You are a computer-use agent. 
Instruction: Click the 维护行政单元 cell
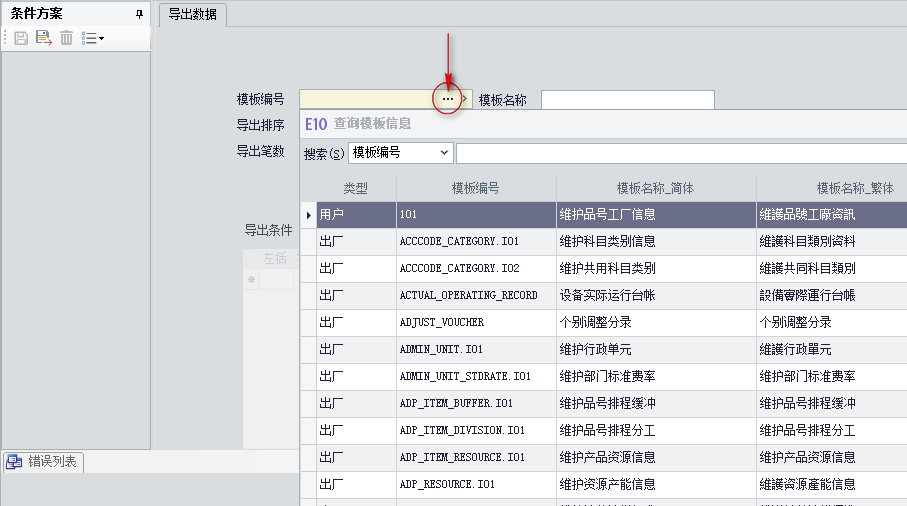[x=656, y=350]
